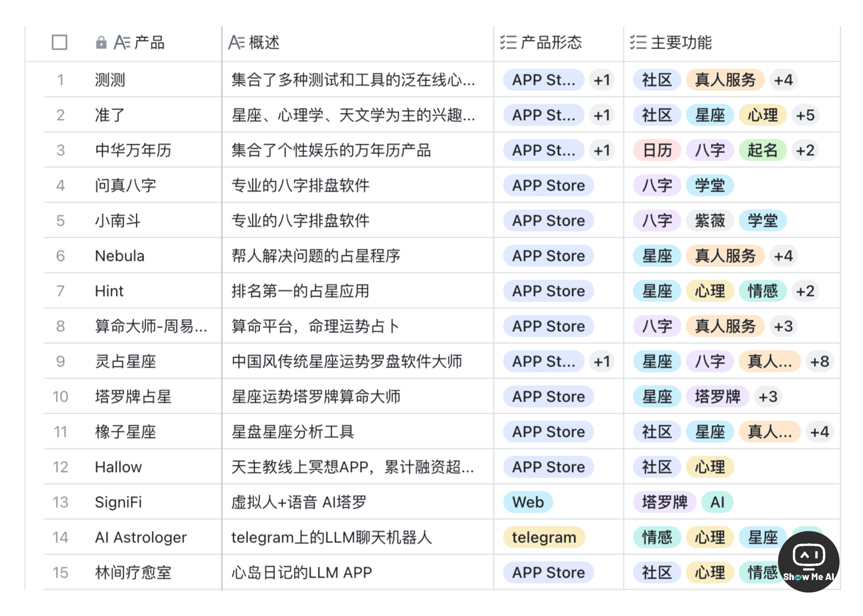Open the 中华万年历 product record

tap(133, 150)
